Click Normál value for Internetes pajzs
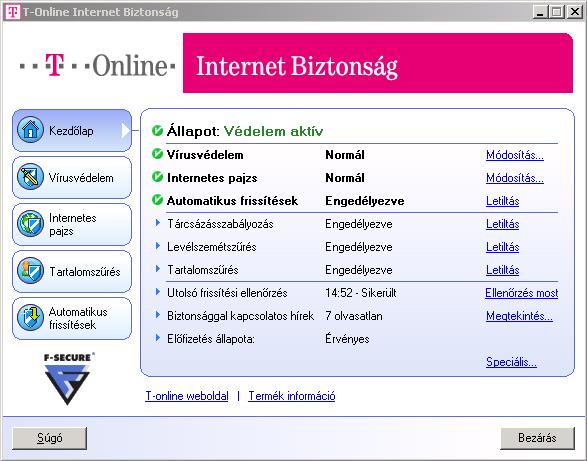The width and height of the screenshot is (587, 461). (345, 178)
